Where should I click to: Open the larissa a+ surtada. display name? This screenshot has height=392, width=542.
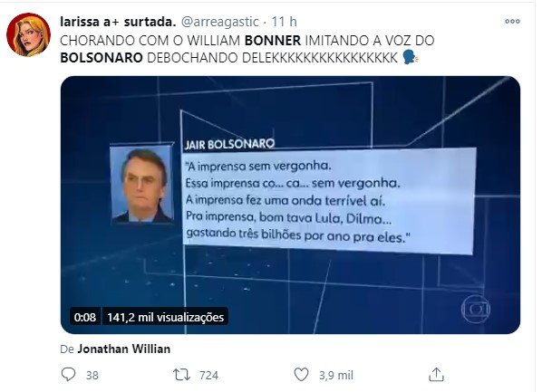[x=118, y=22]
